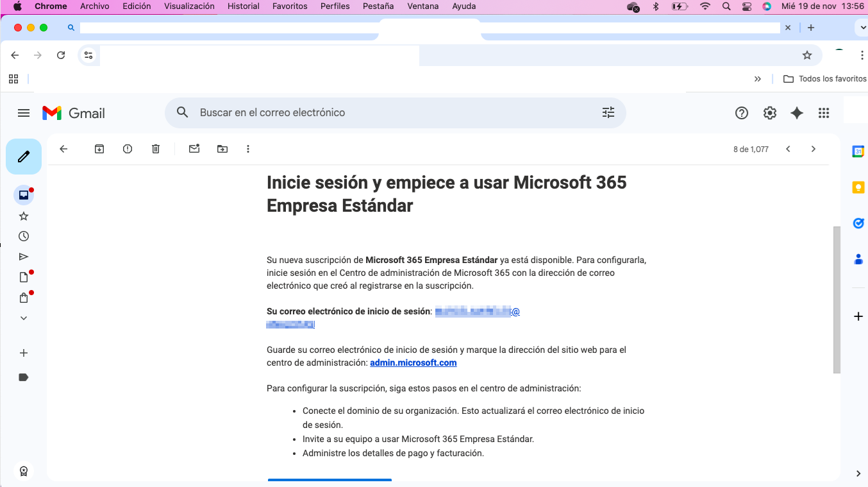868x487 pixels.
Task: Create a new label plus icon
Action: click(24, 353)
